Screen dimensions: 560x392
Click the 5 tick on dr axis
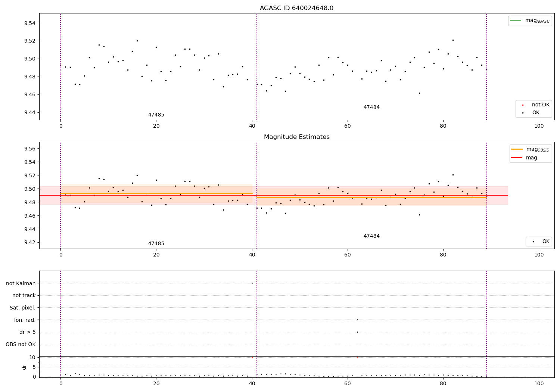(34, 367)
